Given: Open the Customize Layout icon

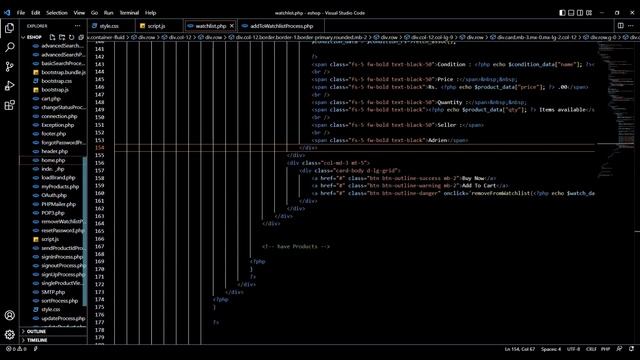Looking at the screenshot, I should click(x=589, y=13).
